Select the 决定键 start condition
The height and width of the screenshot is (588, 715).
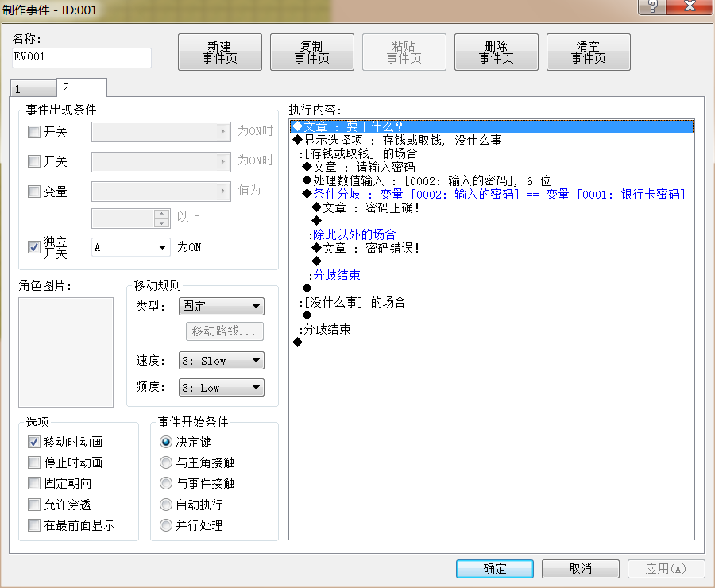[x=166, y=442]
